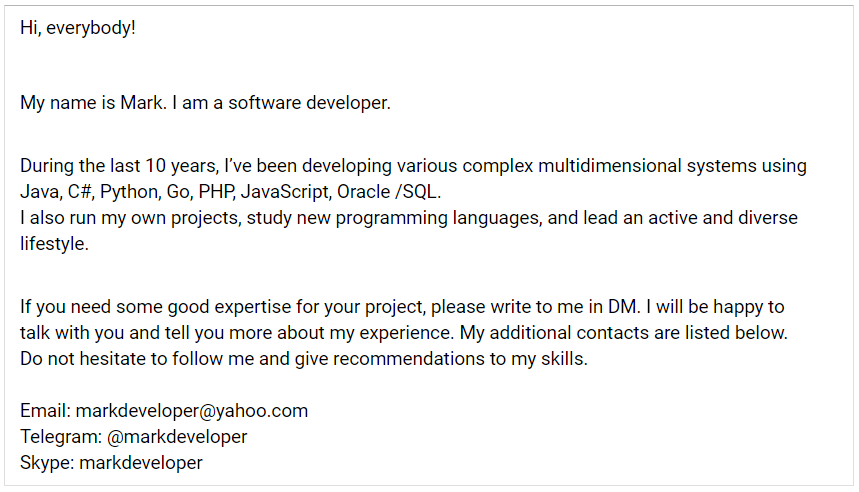The image size is (859, 492).
Task: Click the "Oracle /SQL" text
Action: [x=388, y=191]
